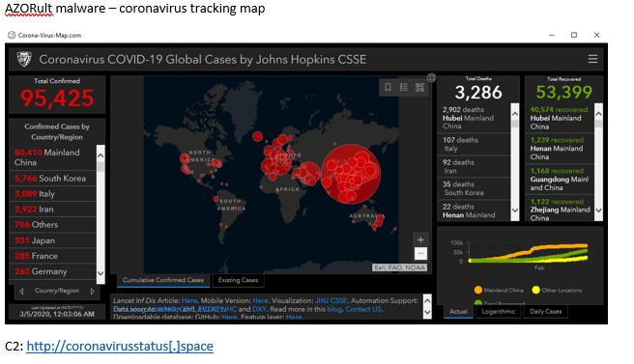The image size is (634, 364).
Task: Toggle the Mainland China orange legend item
Action: click(499, 290)
